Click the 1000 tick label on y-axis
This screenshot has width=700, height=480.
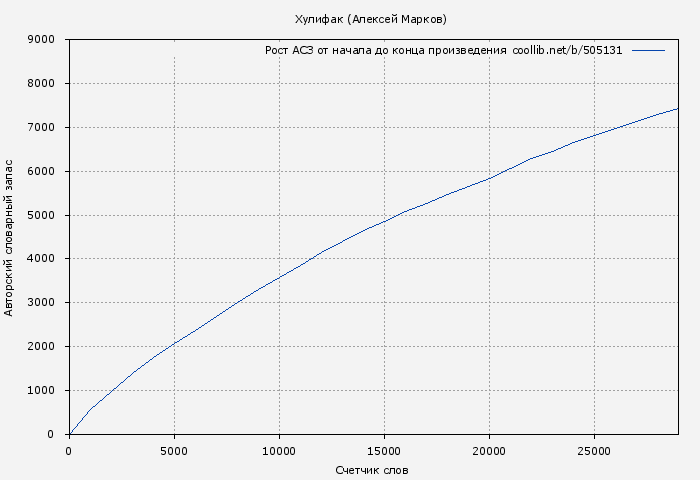tap(46, 391)
